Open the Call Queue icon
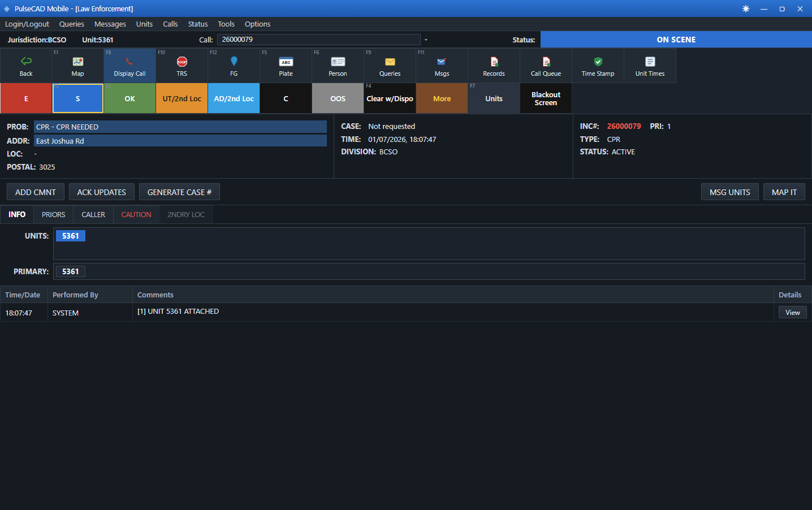 pos(546,61)
